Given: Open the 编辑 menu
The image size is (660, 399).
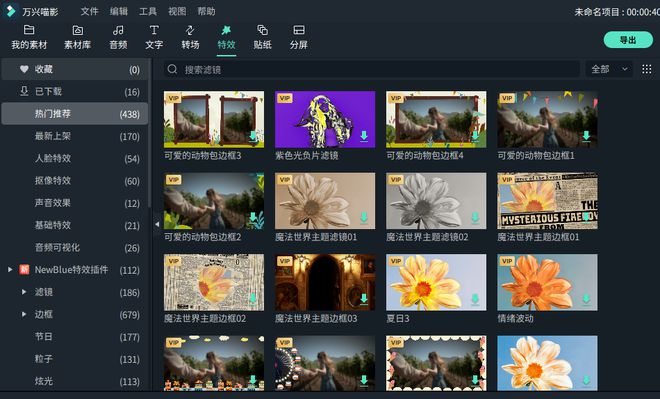Looking at the screenshot, I should tap(119, 11).
